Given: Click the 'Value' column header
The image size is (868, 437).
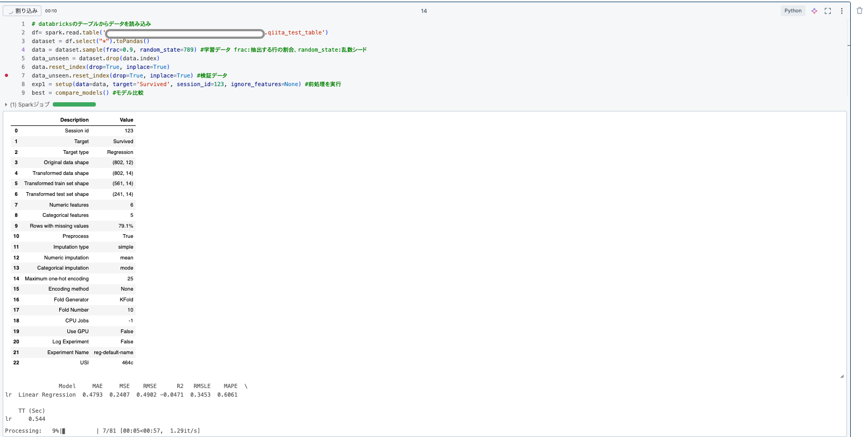Looking at the screenshot, I should click(x=127, y=120).
